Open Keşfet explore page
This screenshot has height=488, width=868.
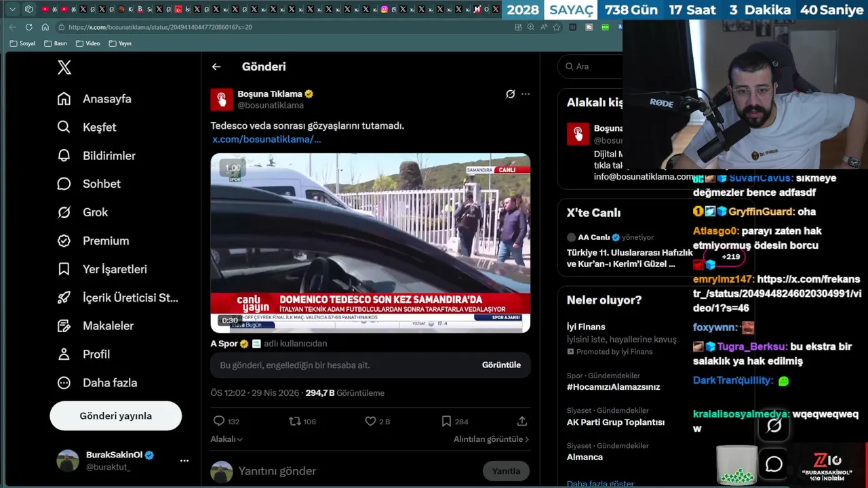coord(87,127)
